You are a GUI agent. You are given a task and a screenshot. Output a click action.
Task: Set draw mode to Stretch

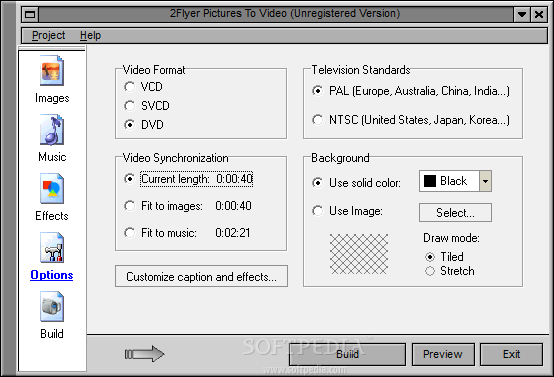click(x=450, y=271)
